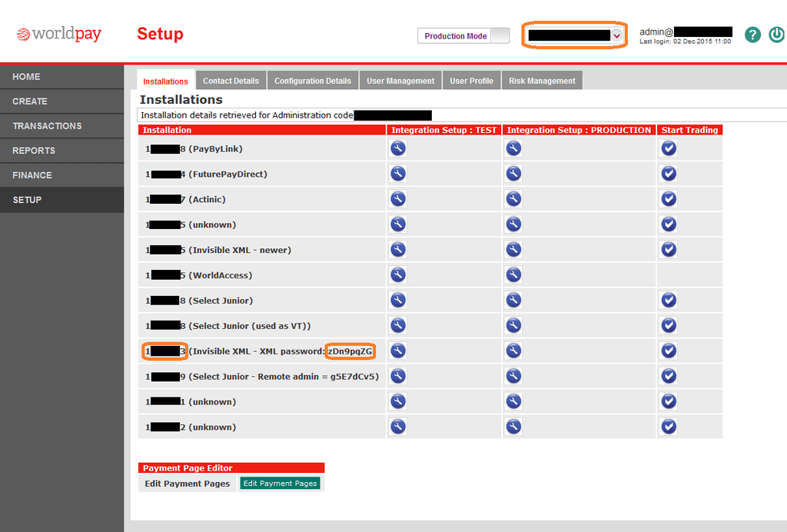The image size is (787, 532).
Task: Open TEST integration setup for Actinic row
Action: 397,199
